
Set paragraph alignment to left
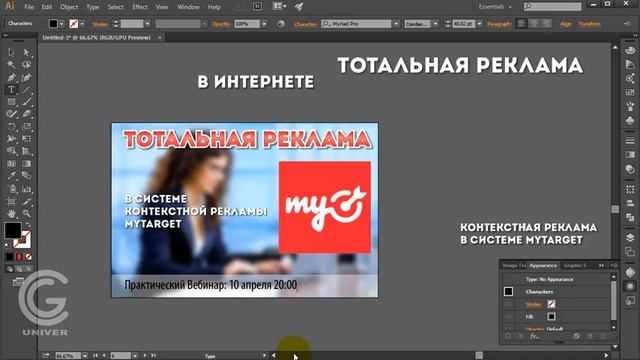click(521, 24)
